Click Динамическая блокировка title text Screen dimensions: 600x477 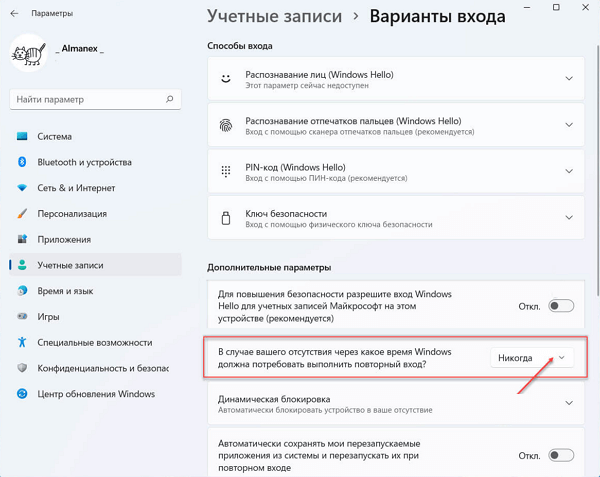274,399
